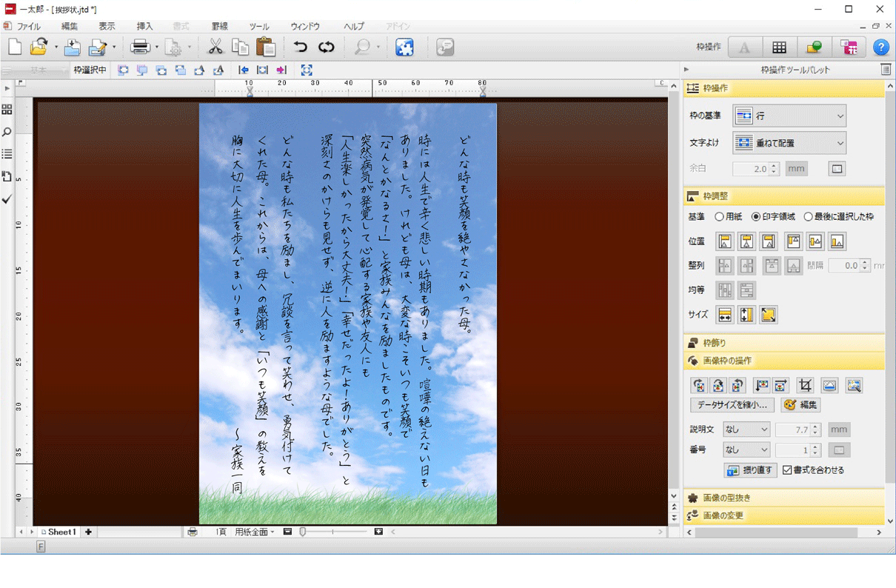Open the dropdown arrow next to the printer icon

[156, 47]
